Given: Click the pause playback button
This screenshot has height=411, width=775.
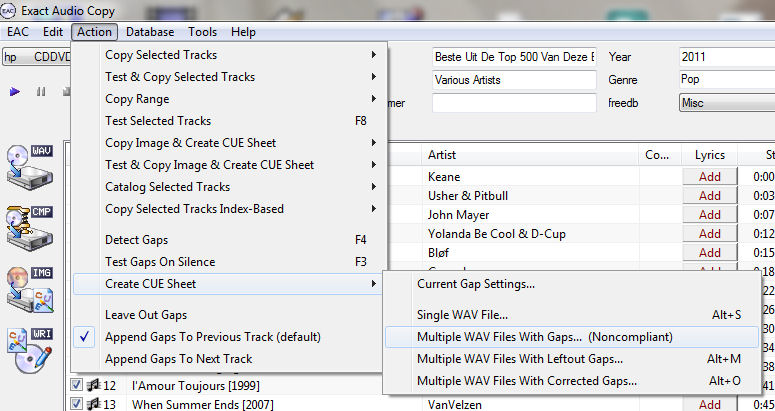Looking at the screenshot, I should 41,91.
